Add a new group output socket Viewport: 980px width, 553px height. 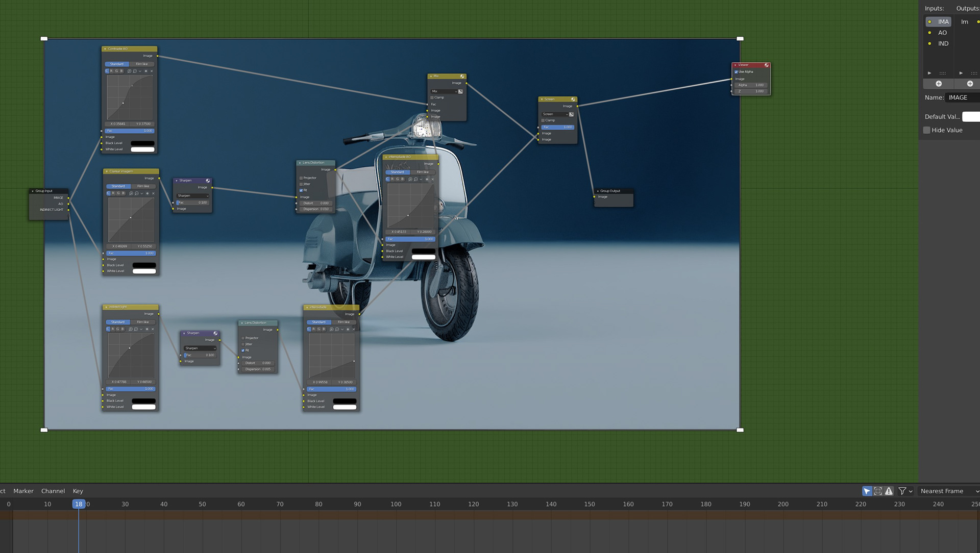[x=970, y=84]
